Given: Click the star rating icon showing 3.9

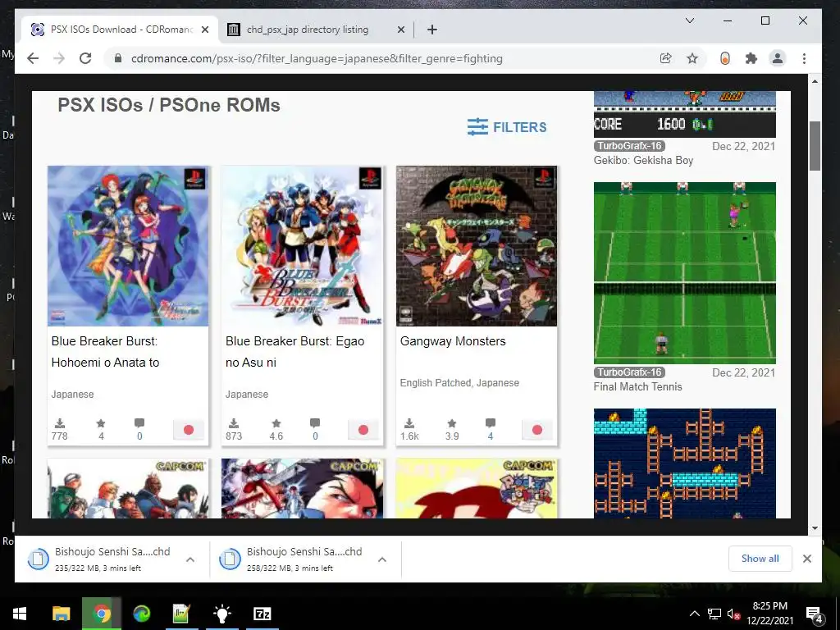Looking at the screenshot, I should (x=452, y=423).
